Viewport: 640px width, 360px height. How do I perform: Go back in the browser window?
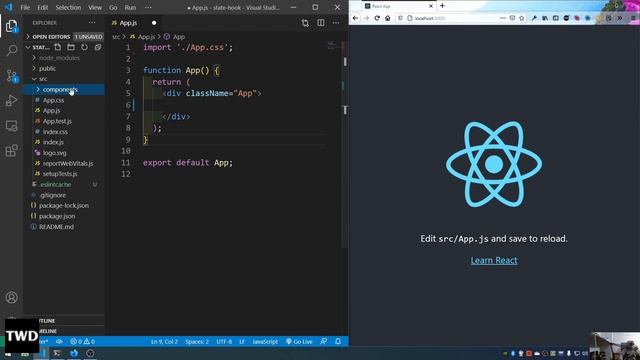(x=356, y=18)
